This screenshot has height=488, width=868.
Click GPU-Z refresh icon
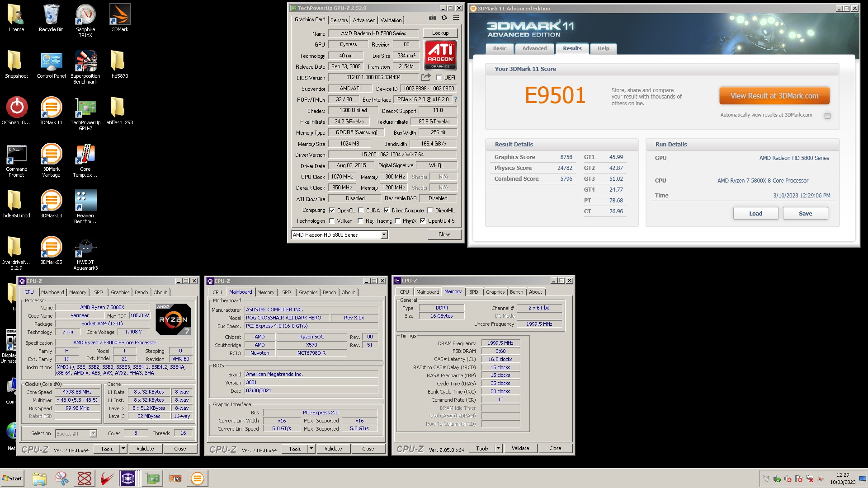(444, 18)
